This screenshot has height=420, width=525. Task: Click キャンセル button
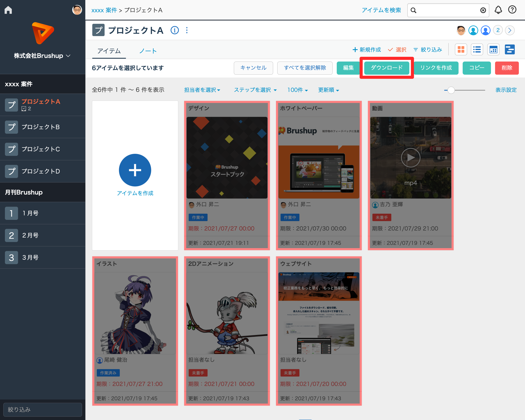pyautogui.click(x=253, y=68)
